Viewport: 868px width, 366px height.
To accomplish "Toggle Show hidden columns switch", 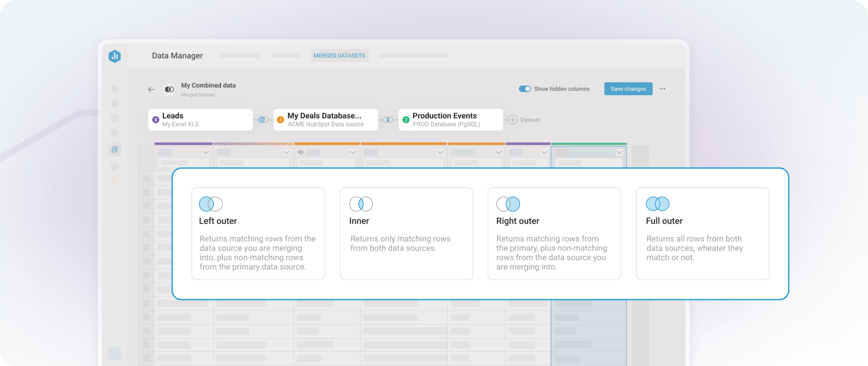I will pos(524,89).
